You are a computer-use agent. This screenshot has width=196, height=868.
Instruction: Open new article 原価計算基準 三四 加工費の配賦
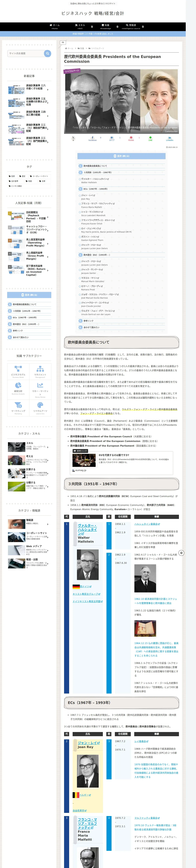pyautogui.click(x=29, y=116)
